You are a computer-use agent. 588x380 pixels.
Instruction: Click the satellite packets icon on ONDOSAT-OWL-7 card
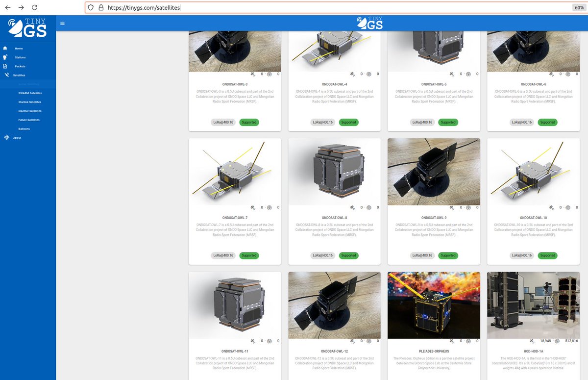click(252, 207)
